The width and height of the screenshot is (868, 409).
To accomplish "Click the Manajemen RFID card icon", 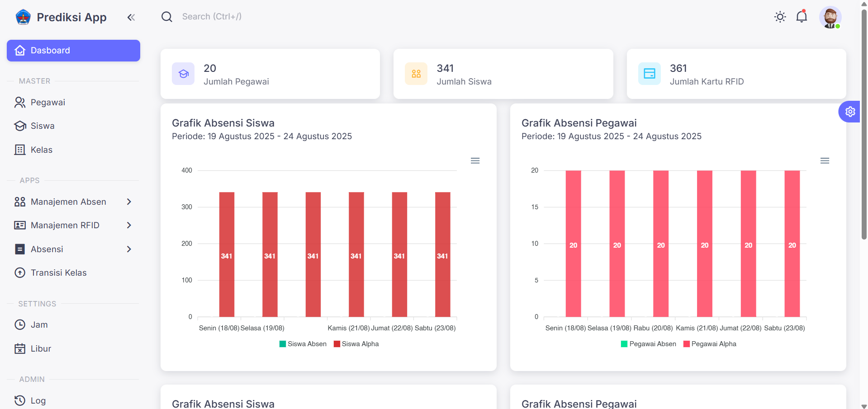I will (x=20, y=226).
